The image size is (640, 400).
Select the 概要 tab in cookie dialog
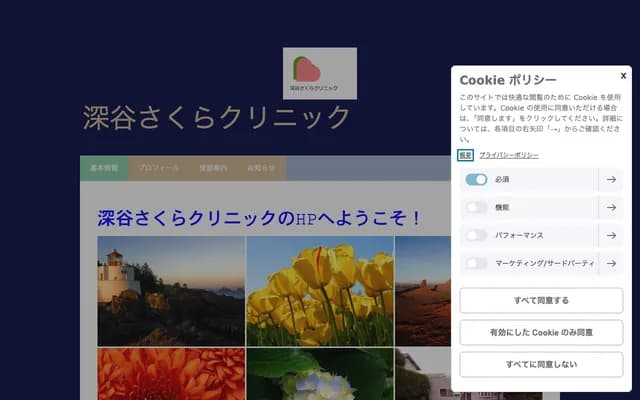click(x=465, y=155)
